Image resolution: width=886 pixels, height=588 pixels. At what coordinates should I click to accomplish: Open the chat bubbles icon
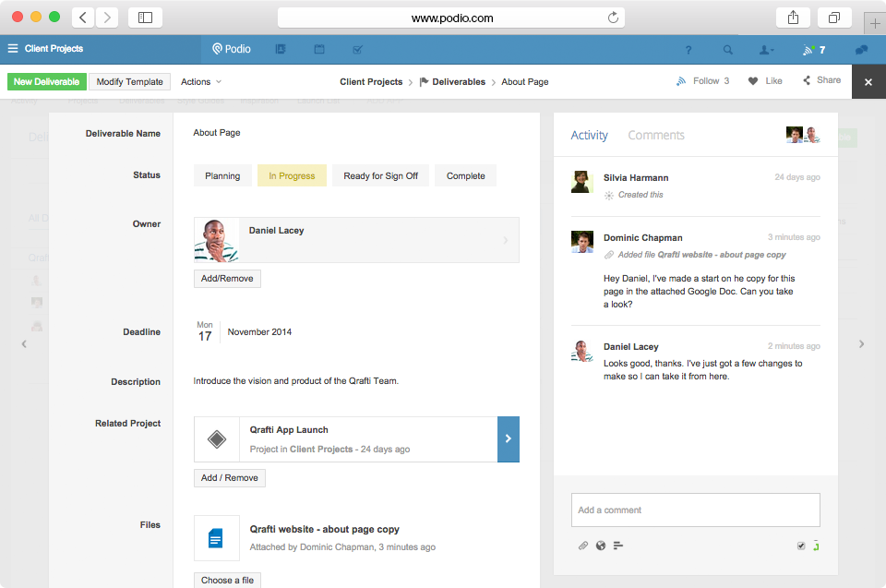861,50
